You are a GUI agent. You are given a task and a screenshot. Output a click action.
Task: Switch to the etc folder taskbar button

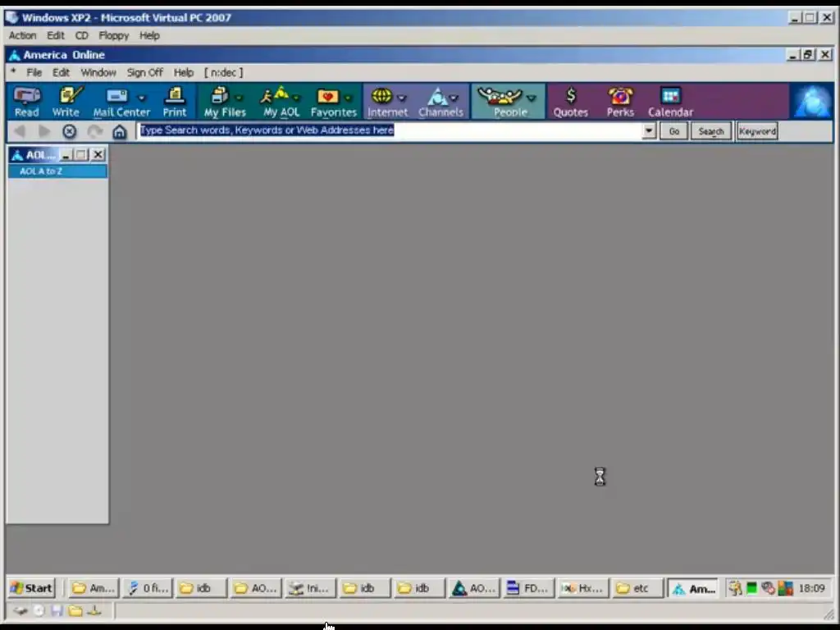(637, 588)
